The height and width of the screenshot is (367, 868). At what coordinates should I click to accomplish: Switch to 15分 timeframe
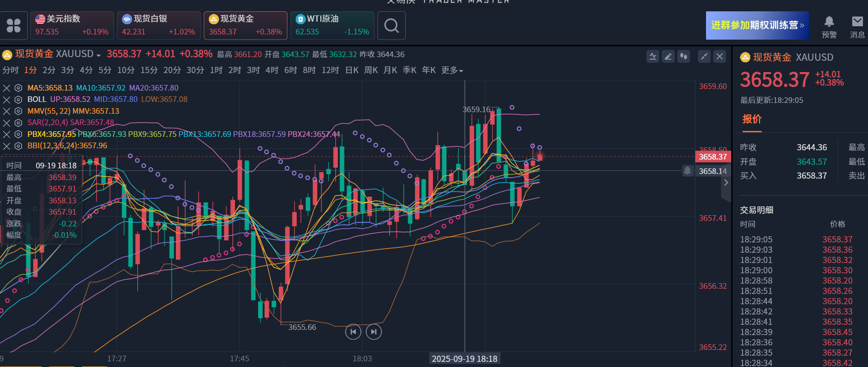pos(149,70)
